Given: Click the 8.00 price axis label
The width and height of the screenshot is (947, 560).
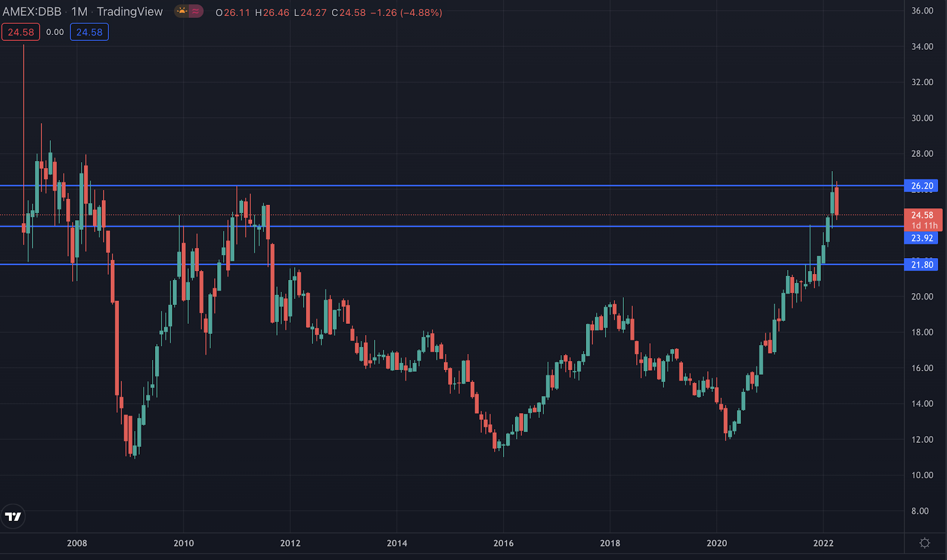Looking at the screenshot, I should [920, 511].
